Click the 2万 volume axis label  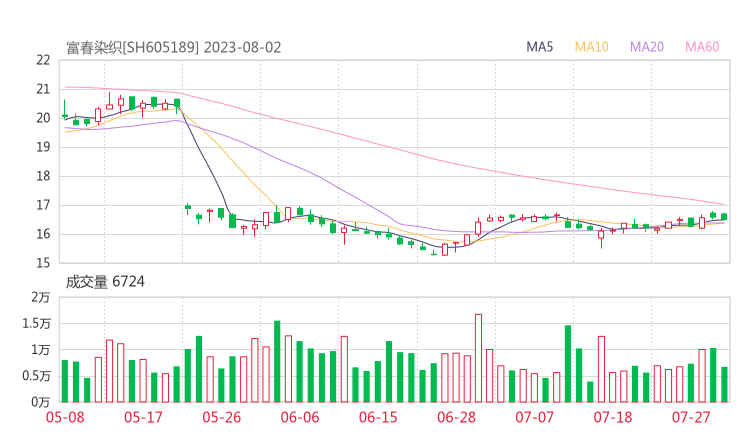point(41,297)
